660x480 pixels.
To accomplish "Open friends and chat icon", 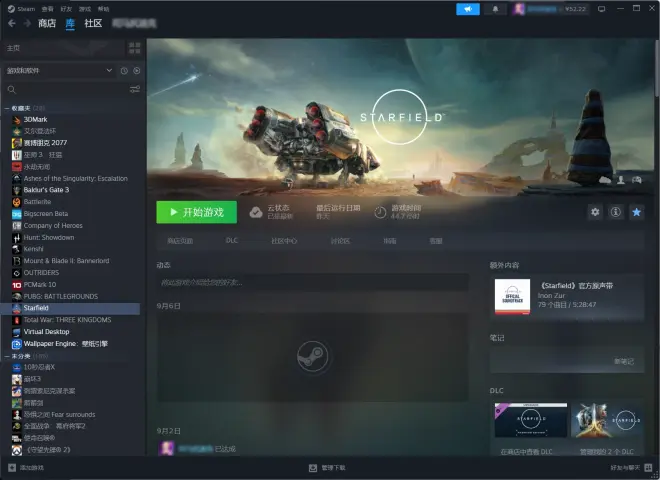I will pyautogui.click(x=648, y=467).
